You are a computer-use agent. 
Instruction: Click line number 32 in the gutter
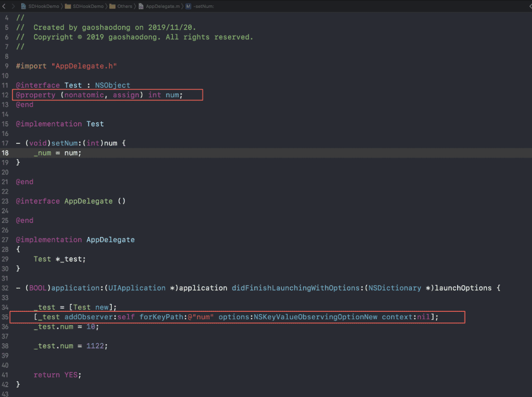pos(5,288)
